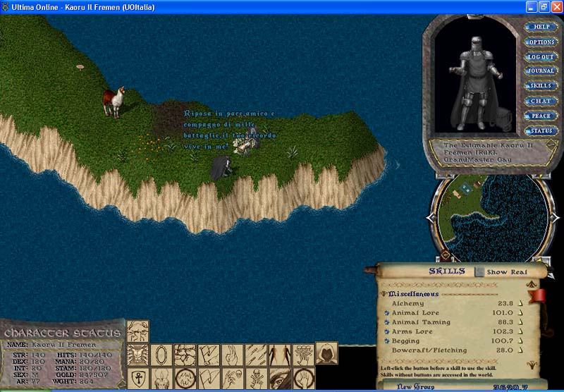
Task: Click the HITS 140/140 value
Action: [94, 355]
